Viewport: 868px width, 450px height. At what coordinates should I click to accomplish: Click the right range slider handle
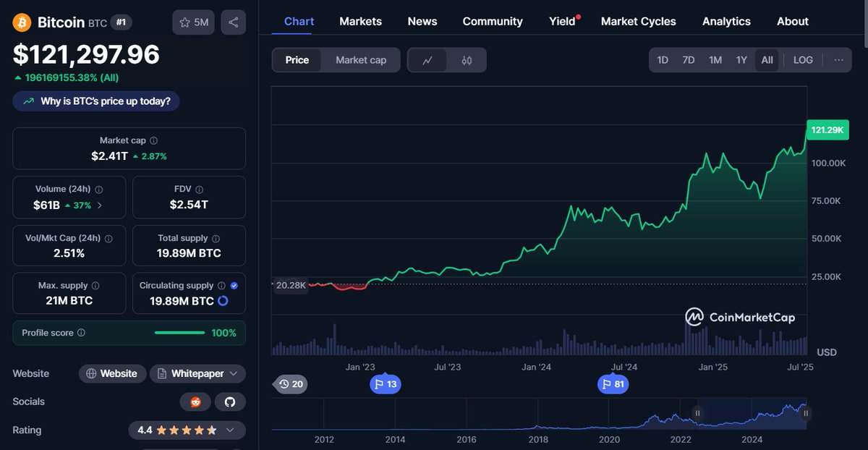(805, 413)
